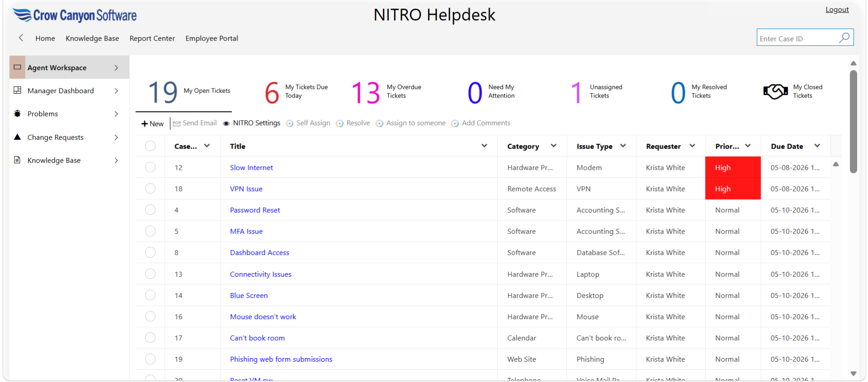Open the Issue Type column dropdown arrow
The height and width of the screenshot is (382, 868).
click(x=623, y=146)
